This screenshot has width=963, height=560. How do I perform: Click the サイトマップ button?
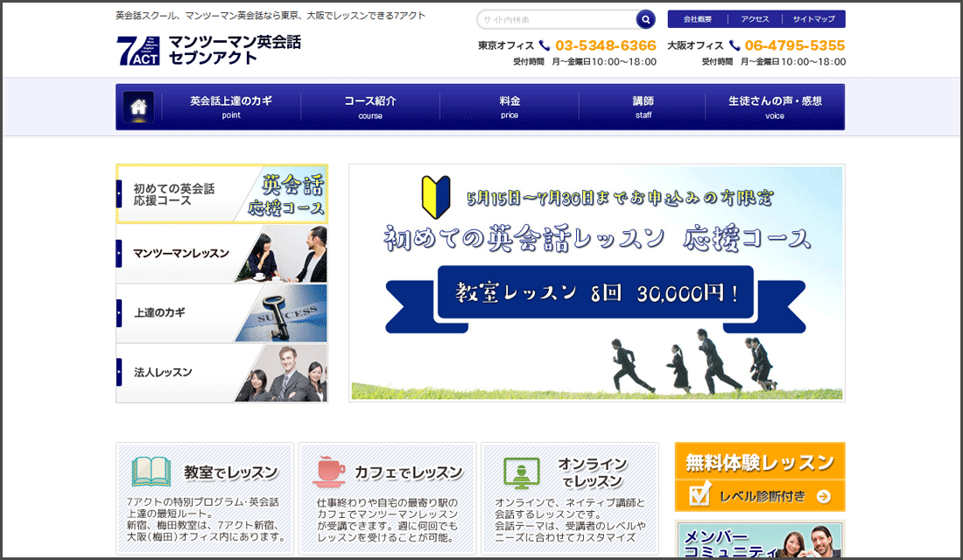click(x=815, y=18)
